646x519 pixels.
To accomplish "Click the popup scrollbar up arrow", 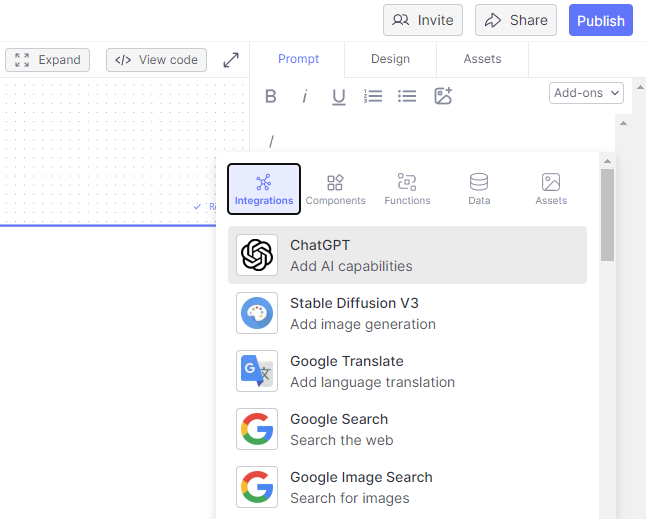I will pos(607,161).
